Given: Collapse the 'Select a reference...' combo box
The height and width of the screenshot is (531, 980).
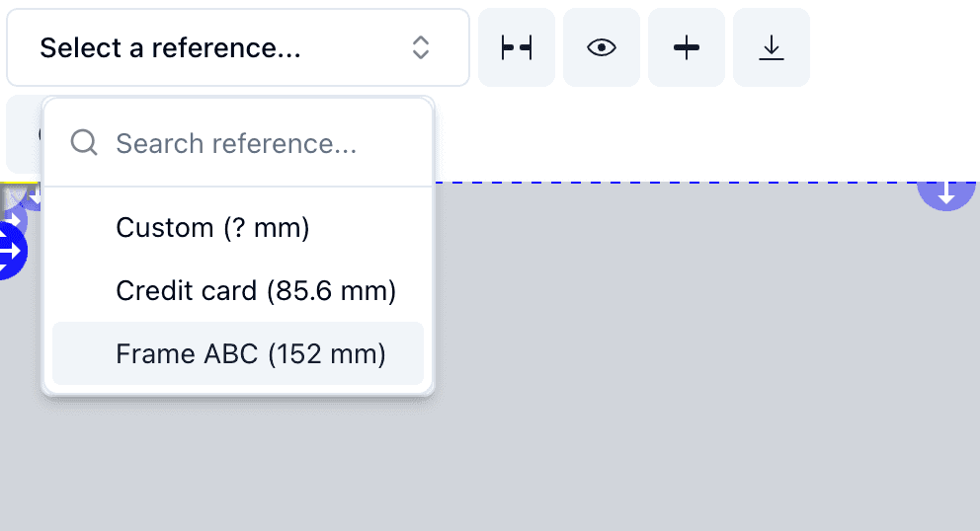Looking at the screenshot, I should click(x=237, y=47).
